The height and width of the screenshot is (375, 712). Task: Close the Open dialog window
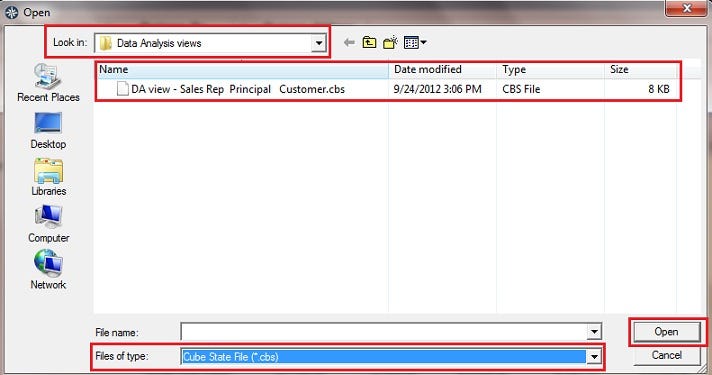(x=687, y=8)
